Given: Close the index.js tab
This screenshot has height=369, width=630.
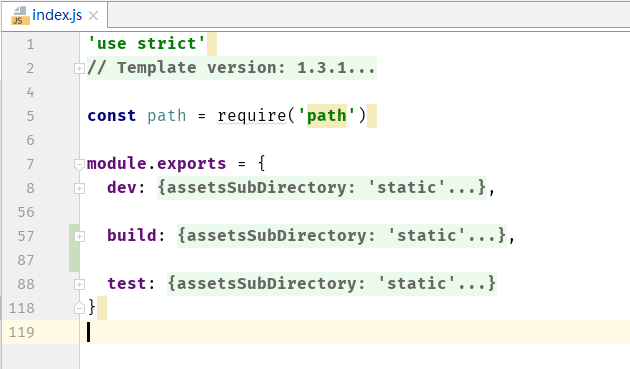Looking at the screenshot, I should [x=93, y=16].
